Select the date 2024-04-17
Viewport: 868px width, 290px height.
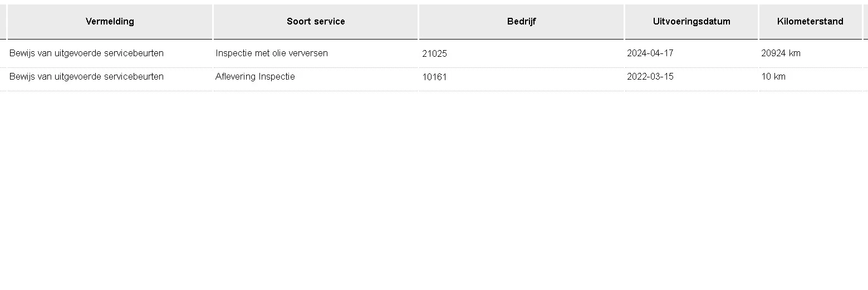(x=650, y=53)
